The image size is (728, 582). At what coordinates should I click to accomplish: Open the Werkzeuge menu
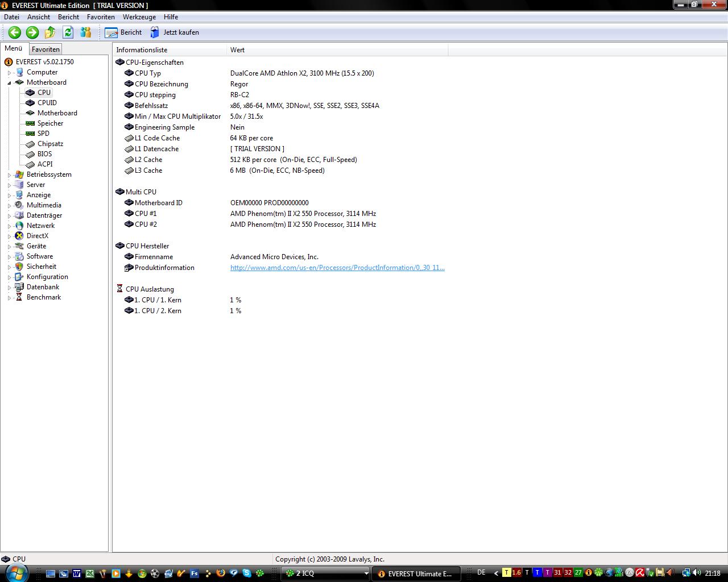[139, 17]
